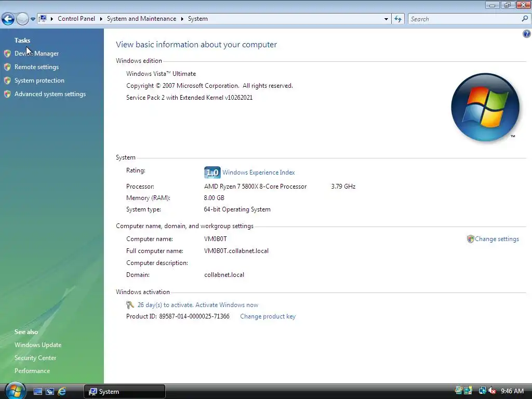Click the Change product key link
532x399 pixels.
pos(268,316)
